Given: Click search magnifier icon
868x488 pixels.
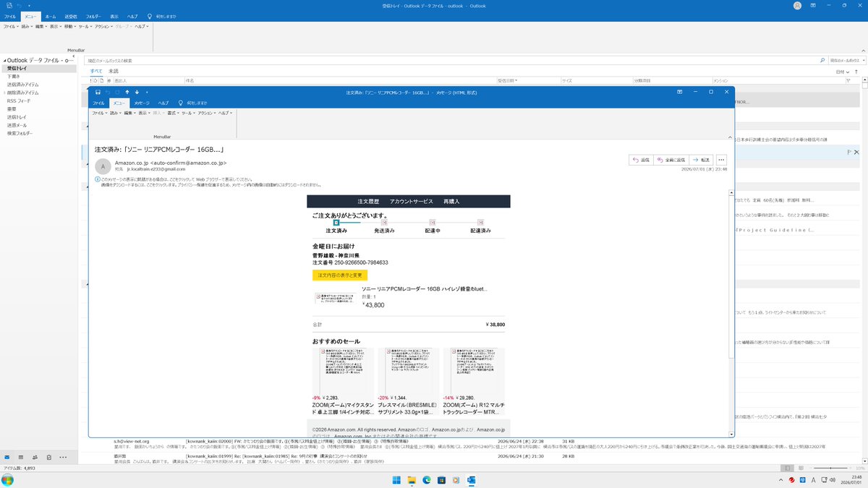Looking at the screenshot, I should pyautogui.click(x=822, y=61).
